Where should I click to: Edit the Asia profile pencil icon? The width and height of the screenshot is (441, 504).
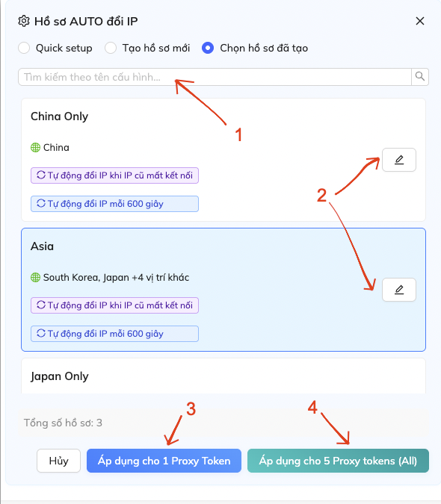[x=399, y=290]
